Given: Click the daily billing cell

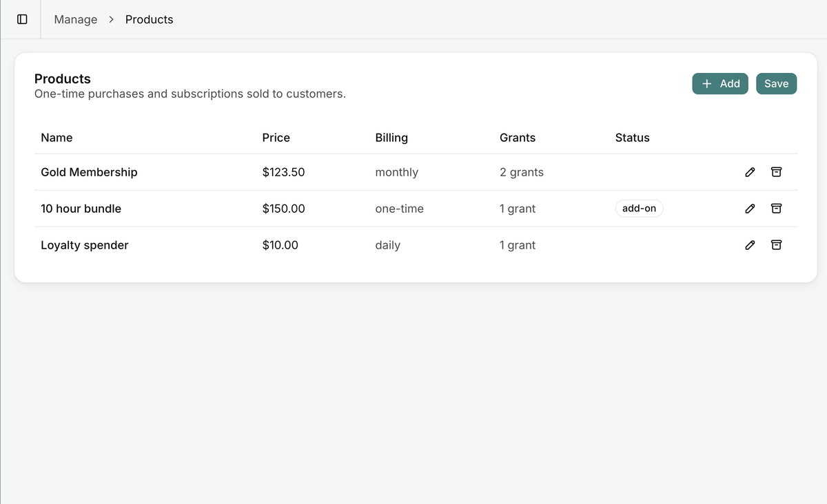Looking at the screenshot, I should (x=388, y=245).
